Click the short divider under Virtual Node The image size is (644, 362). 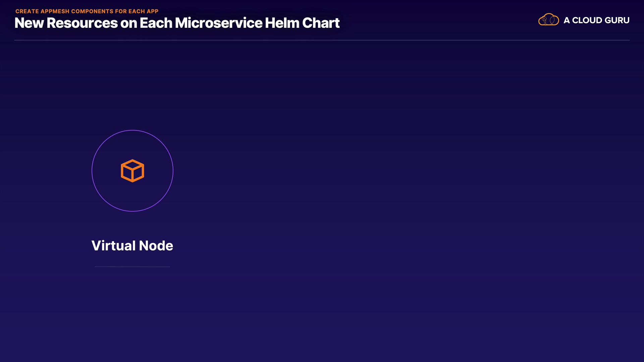[x=132, y=267]
